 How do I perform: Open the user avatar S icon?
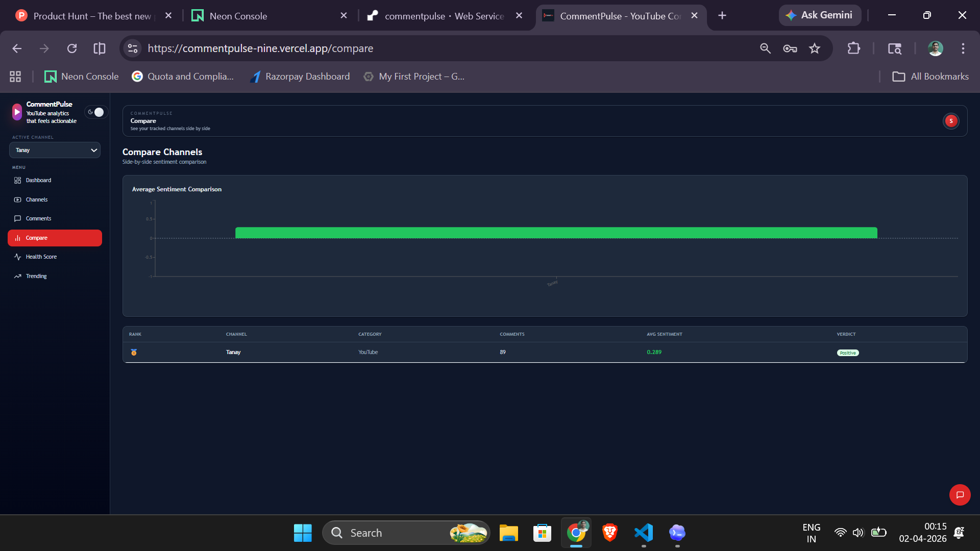pos(950,121)
